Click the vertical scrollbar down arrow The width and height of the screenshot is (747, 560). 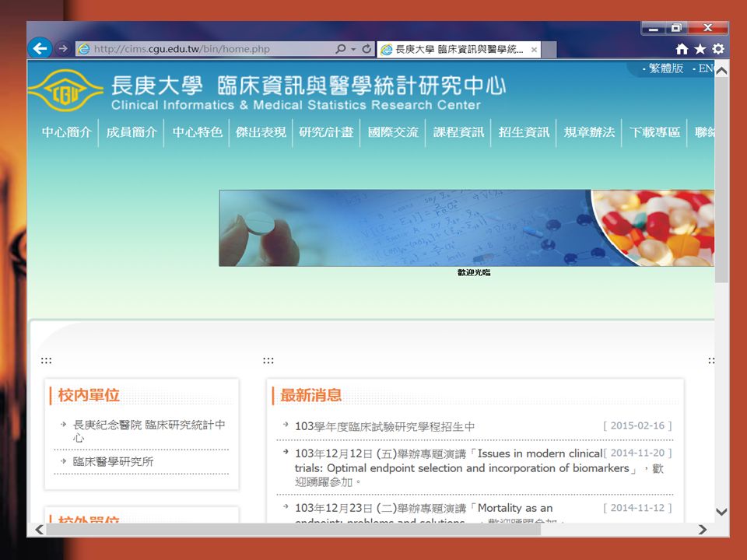pos(721,512)
